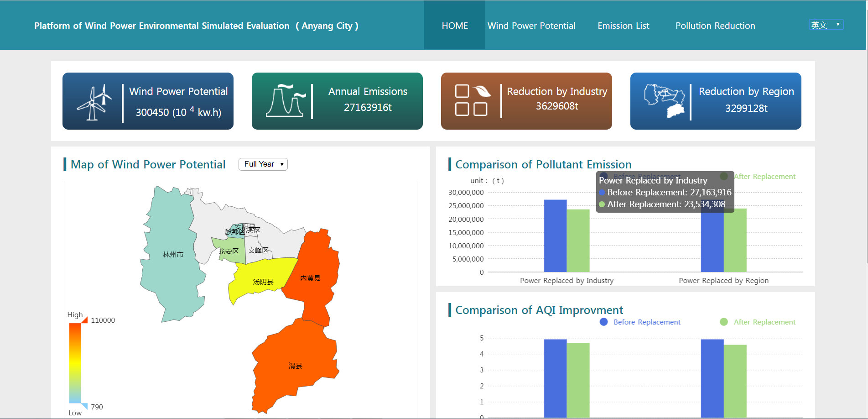Image resolution: width=868 pixels, height=419 pixels.
Task: Open the 英文 language dropdown
Action: click(826, 25)
